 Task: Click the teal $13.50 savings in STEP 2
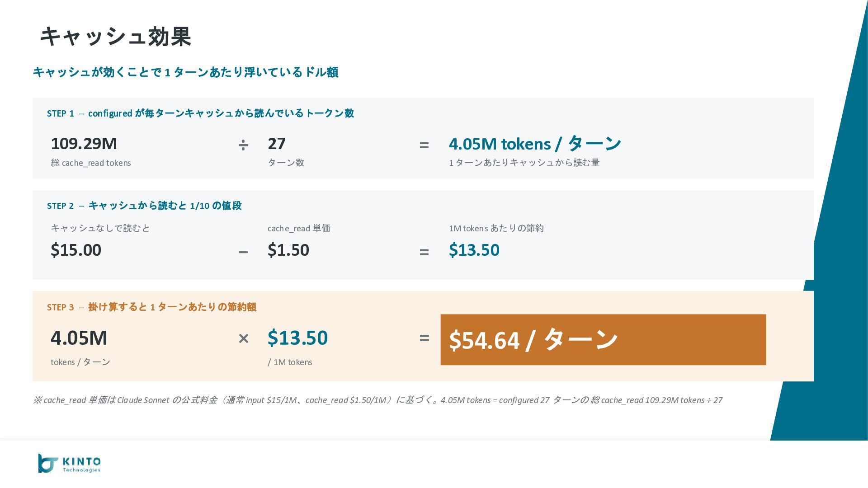[474, 250]
